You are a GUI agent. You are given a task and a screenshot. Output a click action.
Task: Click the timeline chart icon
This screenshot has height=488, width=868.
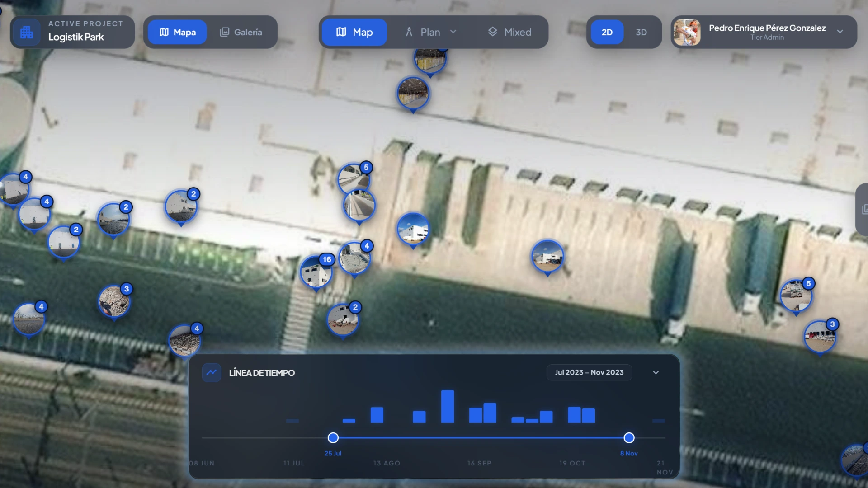(212, 372)
